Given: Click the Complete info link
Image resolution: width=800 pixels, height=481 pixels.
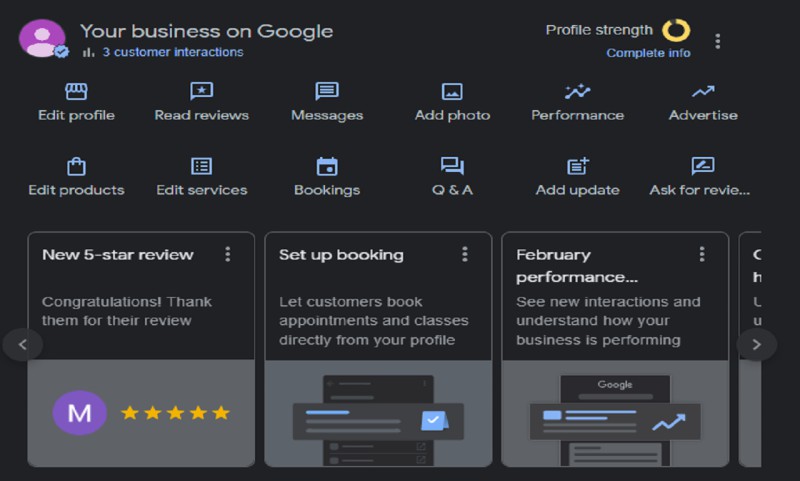Looking at the screenshot, I should point(648,53).
